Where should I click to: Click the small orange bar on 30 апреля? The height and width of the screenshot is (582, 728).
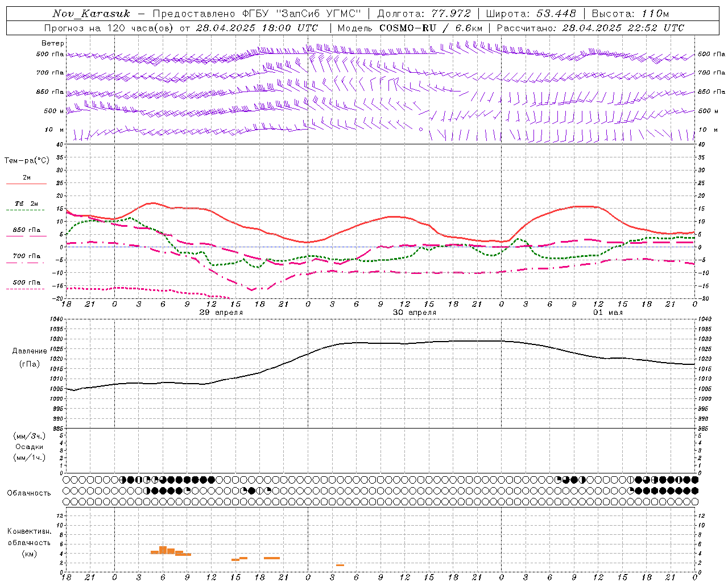coord(340,565)
